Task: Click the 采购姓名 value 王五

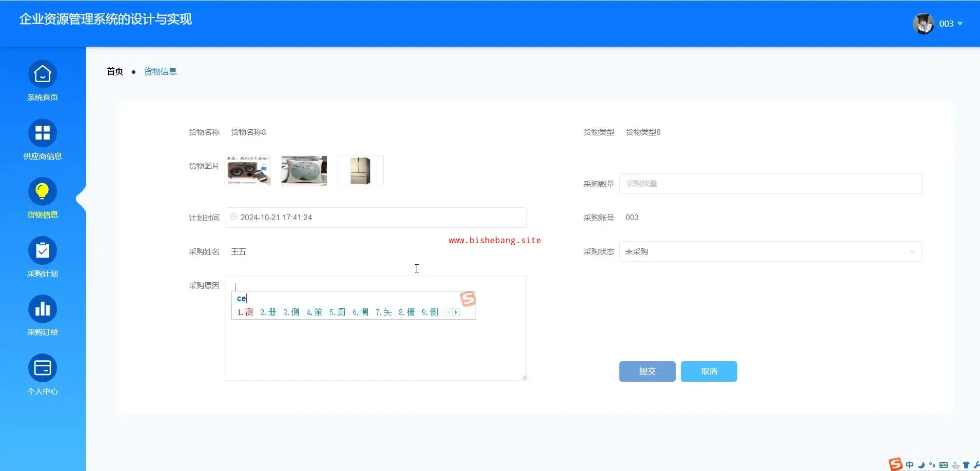Action: tap(239, 252)
